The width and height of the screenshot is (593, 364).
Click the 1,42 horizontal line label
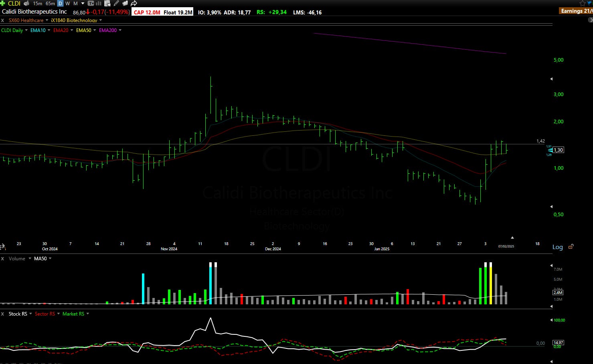(540, 141)
